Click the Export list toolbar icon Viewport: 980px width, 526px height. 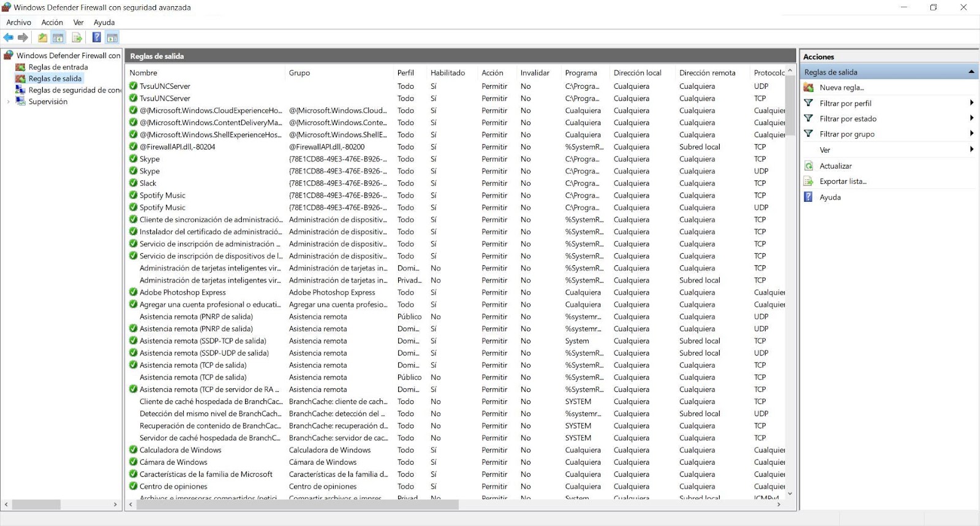coord(77,38)
